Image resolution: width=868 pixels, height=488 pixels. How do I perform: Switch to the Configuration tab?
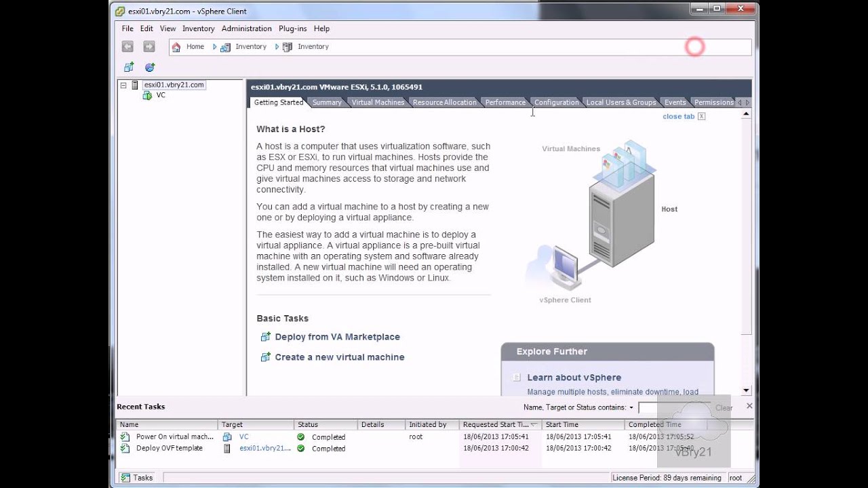coord(556,102)
